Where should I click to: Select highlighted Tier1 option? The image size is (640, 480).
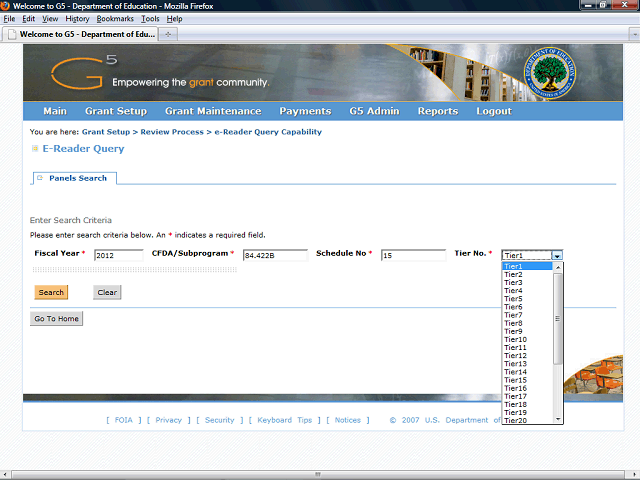pos(527,266)
